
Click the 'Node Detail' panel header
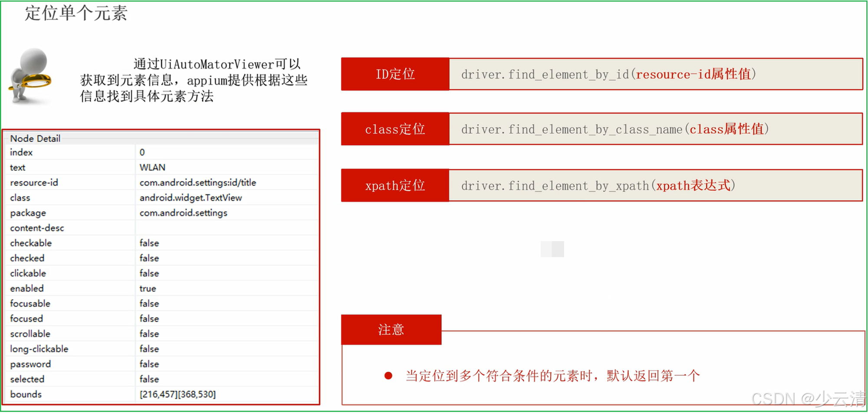pos(35,139)
